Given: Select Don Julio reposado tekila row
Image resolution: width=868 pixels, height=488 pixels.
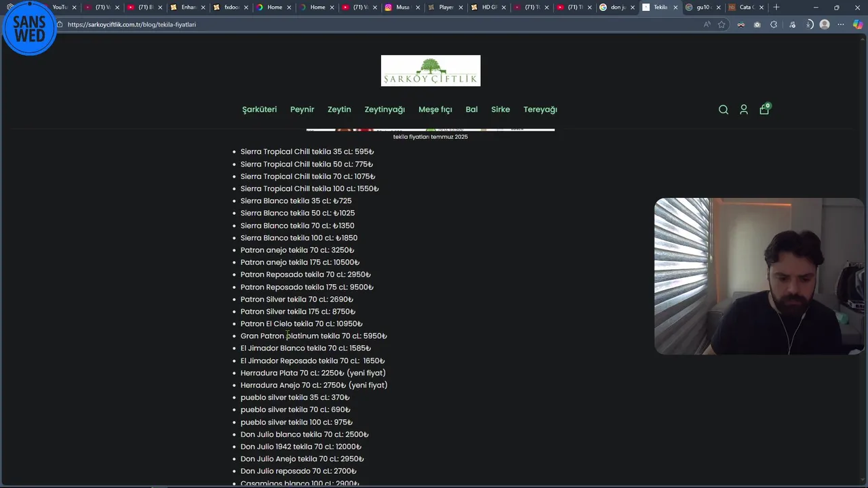Looking at the screenshot, I should (298, 471).
